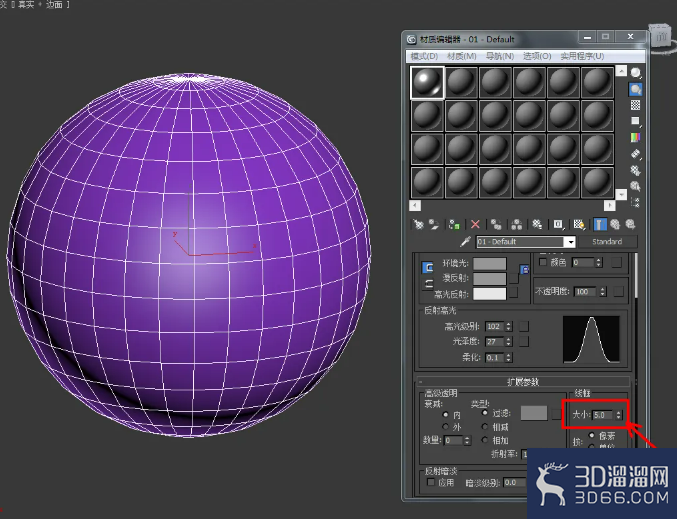This screenshot has width=677, height=519.
Task: Click the 光泽度 spinner arrows
Action: pos(509,342)
